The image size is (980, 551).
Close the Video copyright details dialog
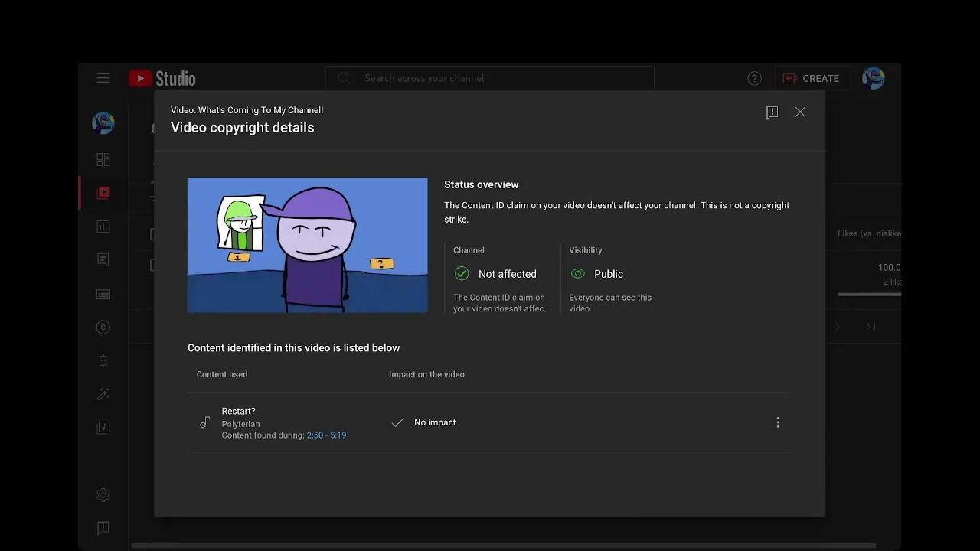click(x=800, y=112)
